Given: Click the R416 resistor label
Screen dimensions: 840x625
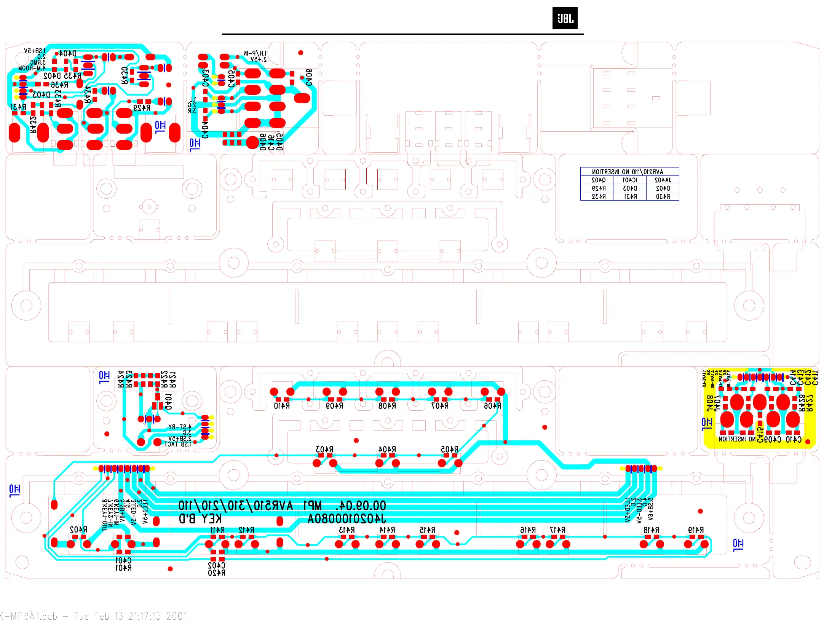Looking at the screenshot, I should coord(528,530).
